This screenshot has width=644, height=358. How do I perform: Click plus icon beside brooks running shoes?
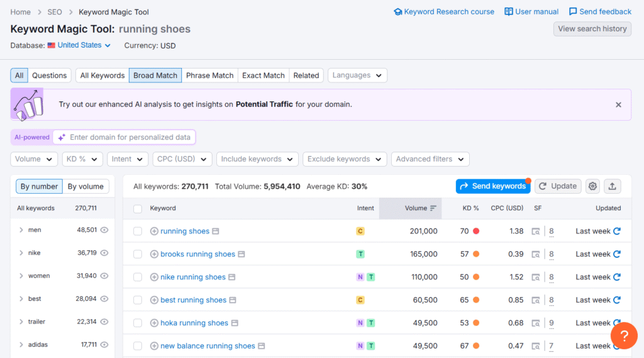point(154,254)
